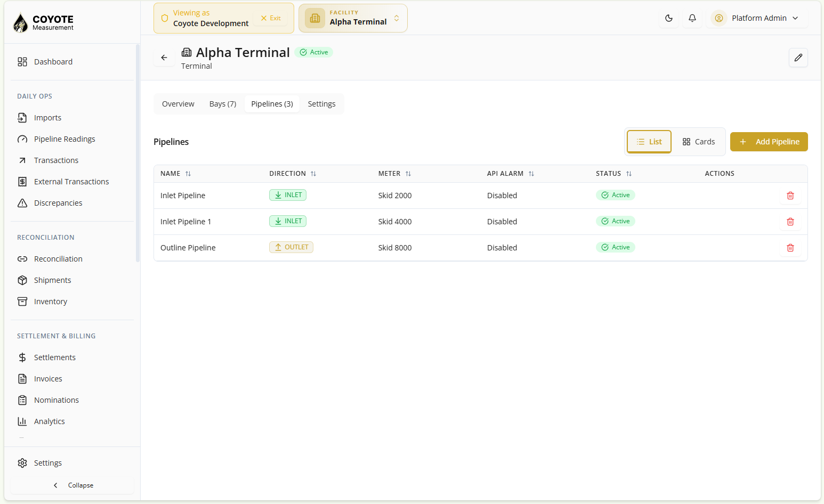Switch to the Bays (7) tab
The height and width of the screenshot is (504, 824).
pos(223,104)
